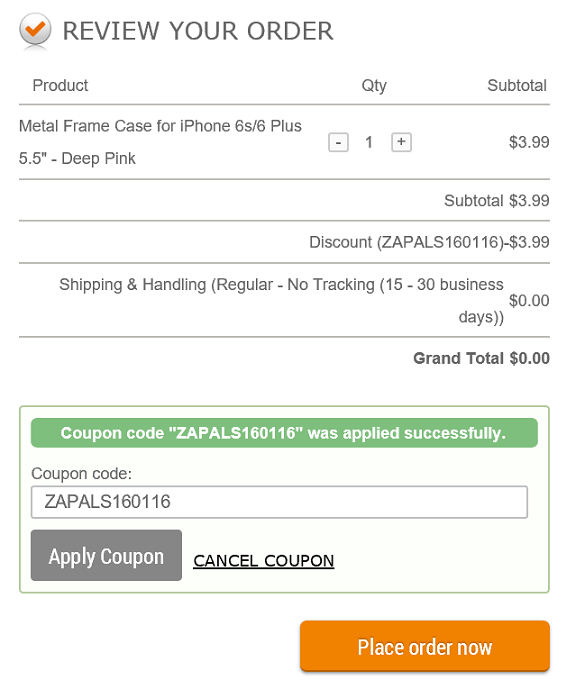Click the shipping cost $0.00 value
Screen dimensions: 585x689
(529, 301)
